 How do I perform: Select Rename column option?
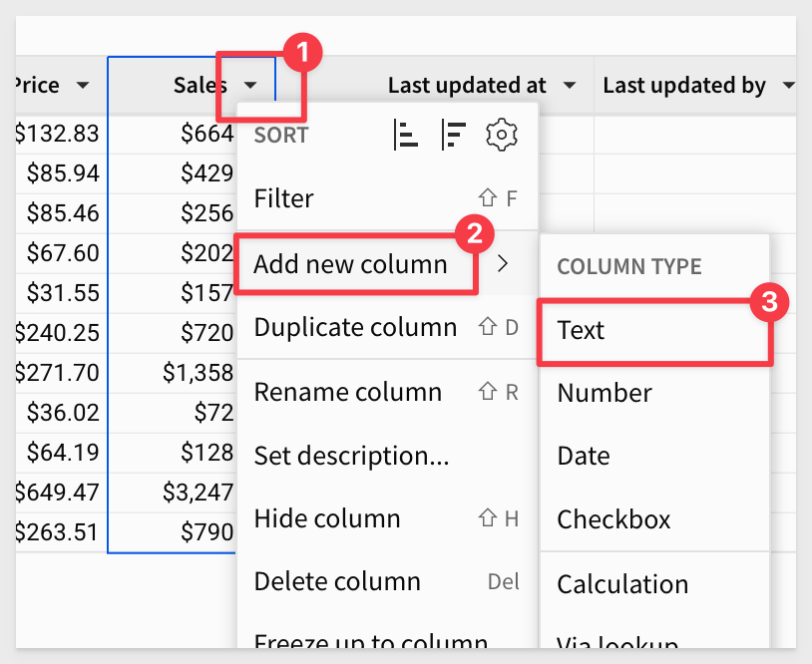[347, 392]
